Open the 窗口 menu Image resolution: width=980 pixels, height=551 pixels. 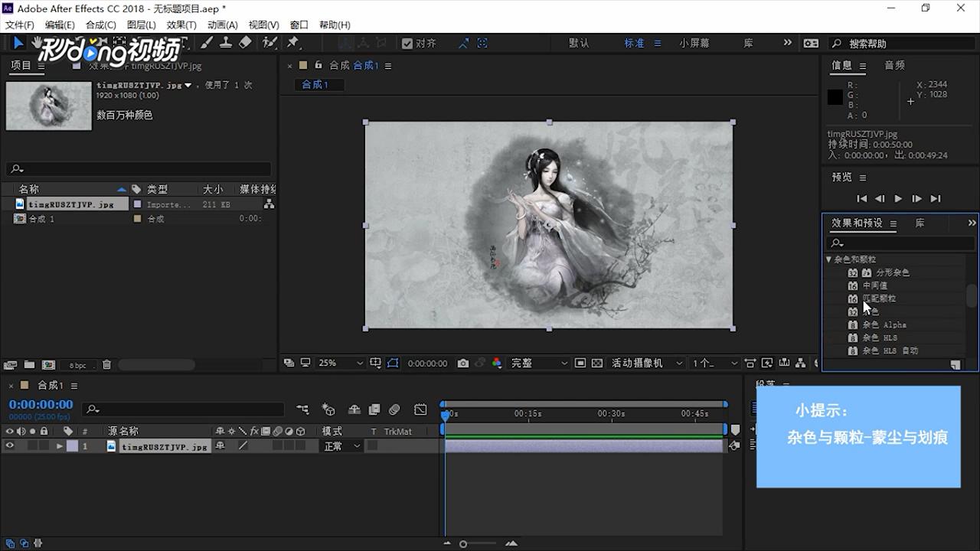tap(299, 25)
